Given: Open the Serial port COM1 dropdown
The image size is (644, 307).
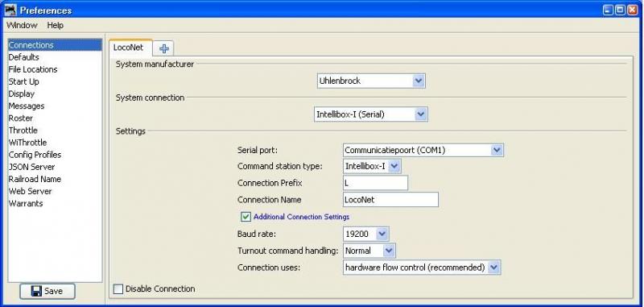Looking at the screenshot, I should pos(423,150).
